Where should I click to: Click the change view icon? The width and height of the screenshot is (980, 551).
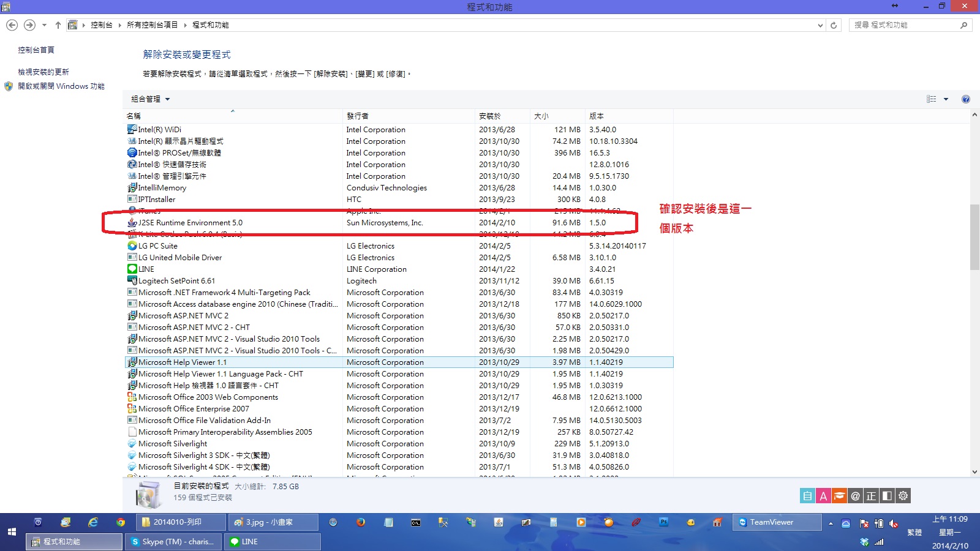[x=932, y=99]
